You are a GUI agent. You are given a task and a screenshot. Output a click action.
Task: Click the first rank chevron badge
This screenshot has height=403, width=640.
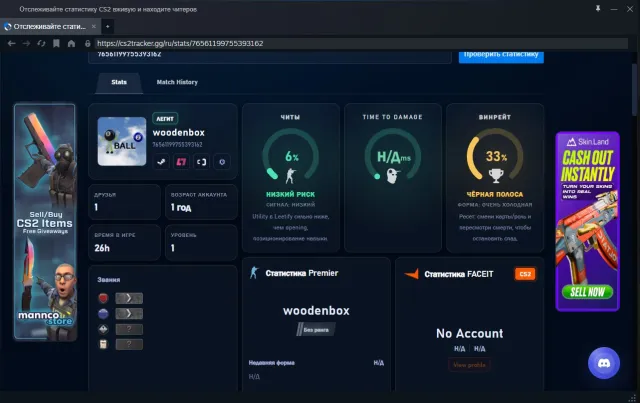[x=129, y=298]
